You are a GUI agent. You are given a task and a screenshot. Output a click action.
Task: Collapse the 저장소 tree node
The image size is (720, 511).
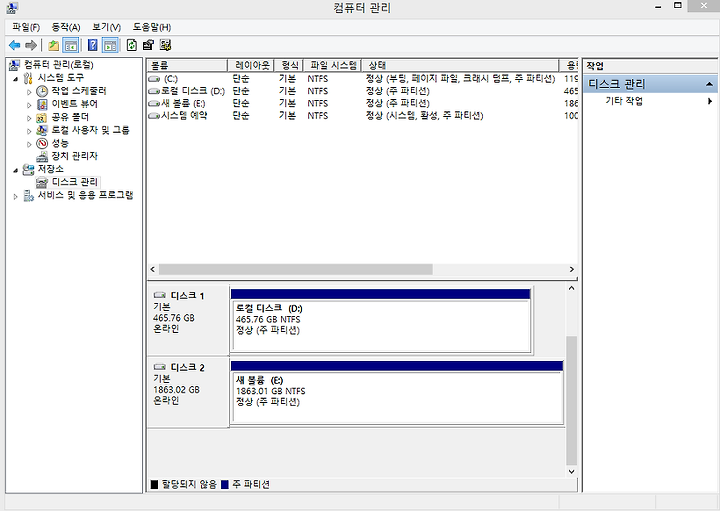[x=16, y=170]
